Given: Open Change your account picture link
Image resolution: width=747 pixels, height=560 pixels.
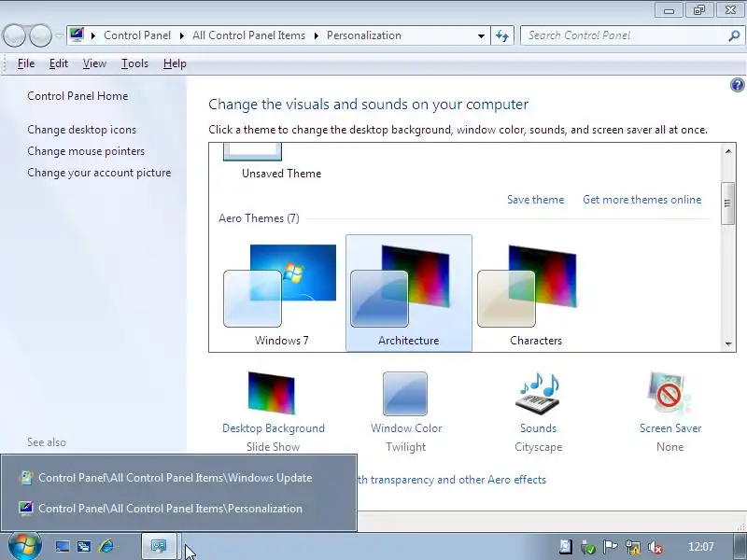Looking at the screenshot, I should [x=99, y=173].
